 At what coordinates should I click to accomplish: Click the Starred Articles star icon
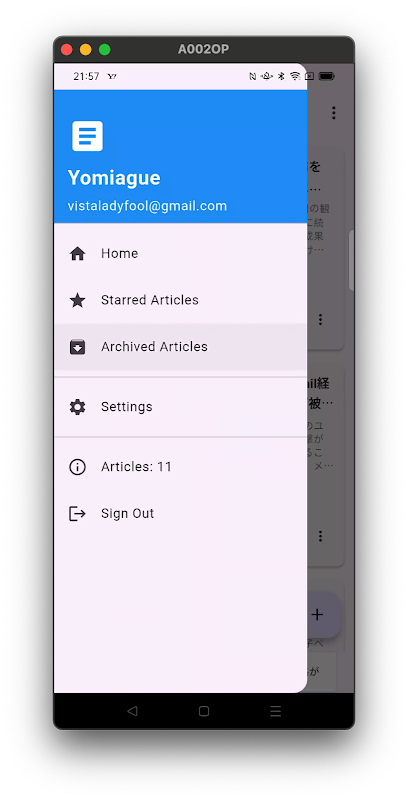tap(78, 300)
